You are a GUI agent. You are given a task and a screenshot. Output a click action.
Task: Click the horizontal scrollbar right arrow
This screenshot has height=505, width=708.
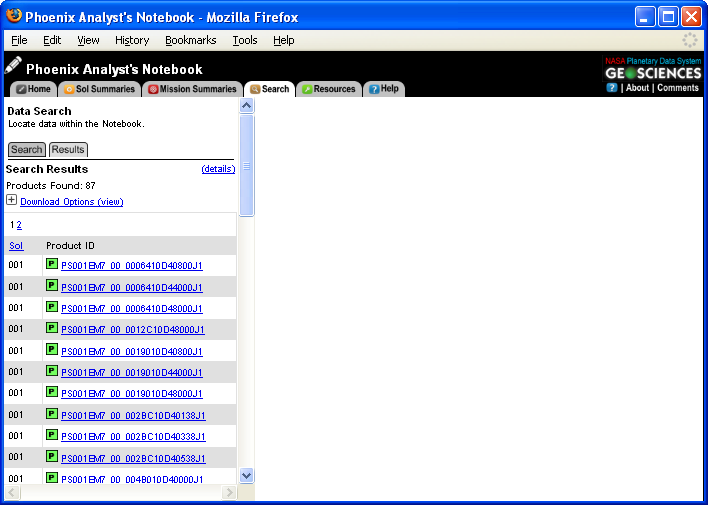[229, 493]
